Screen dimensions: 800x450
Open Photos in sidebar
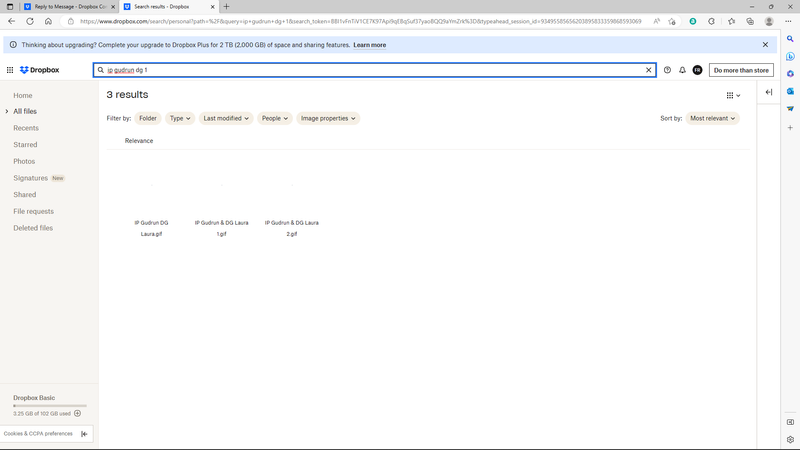24,161
